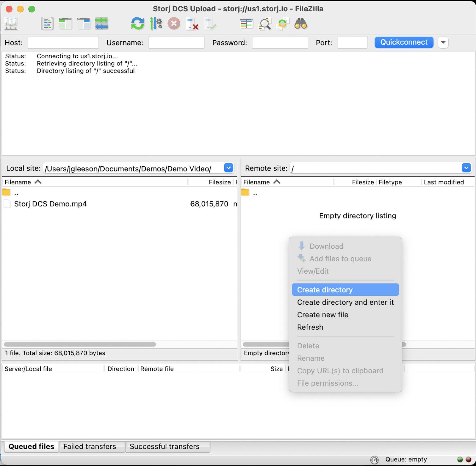Screen dimensions: 476x466
Task: Sort local files by Filename column
Action: 95,182
